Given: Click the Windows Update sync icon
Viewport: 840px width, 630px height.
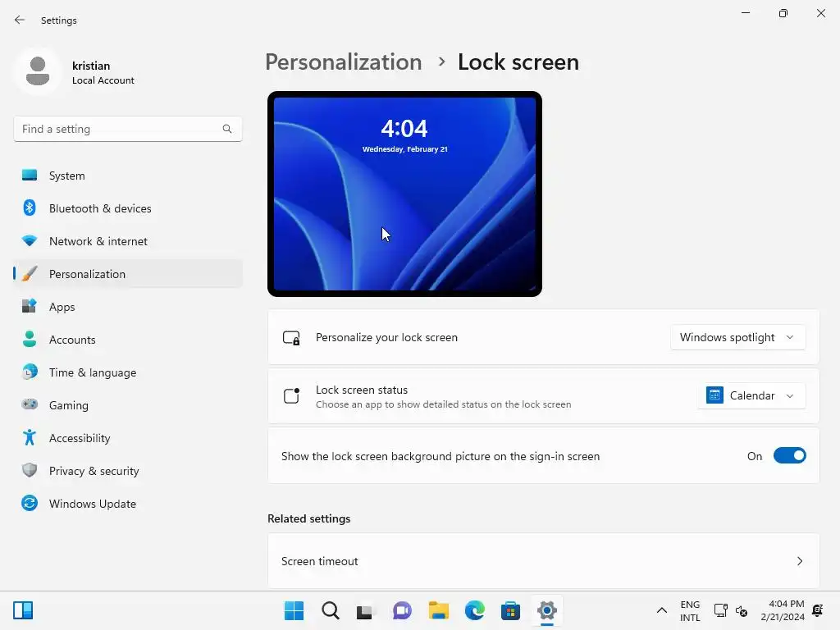Looking at the screenshot, I should 30,503.
